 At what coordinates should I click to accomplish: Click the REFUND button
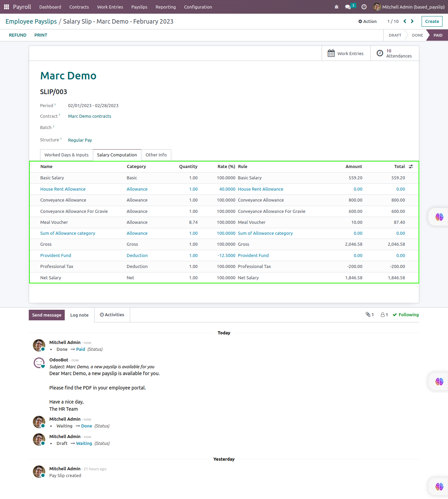click(x=18, y=35)
